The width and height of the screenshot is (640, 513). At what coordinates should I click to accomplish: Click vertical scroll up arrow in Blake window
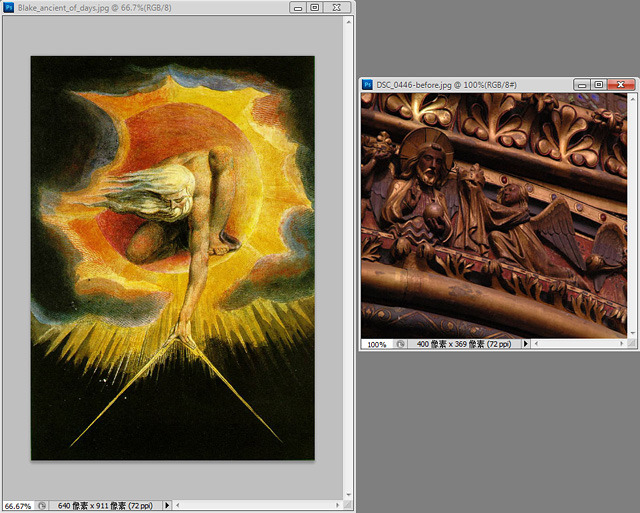pyautogui.click(x=349, y=22)
